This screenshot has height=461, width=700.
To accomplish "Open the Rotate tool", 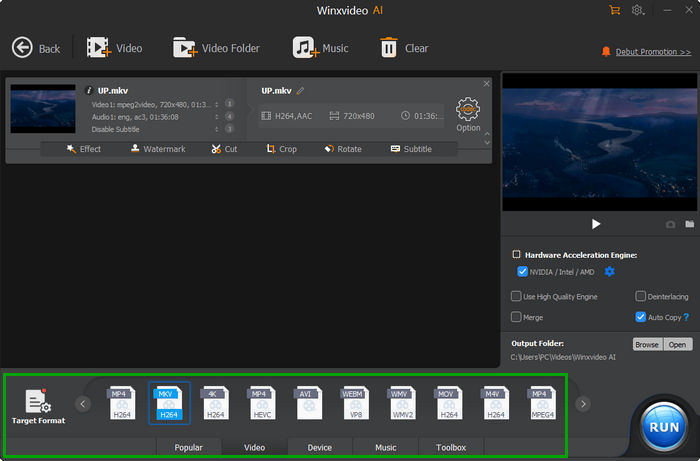I will 343,149.
